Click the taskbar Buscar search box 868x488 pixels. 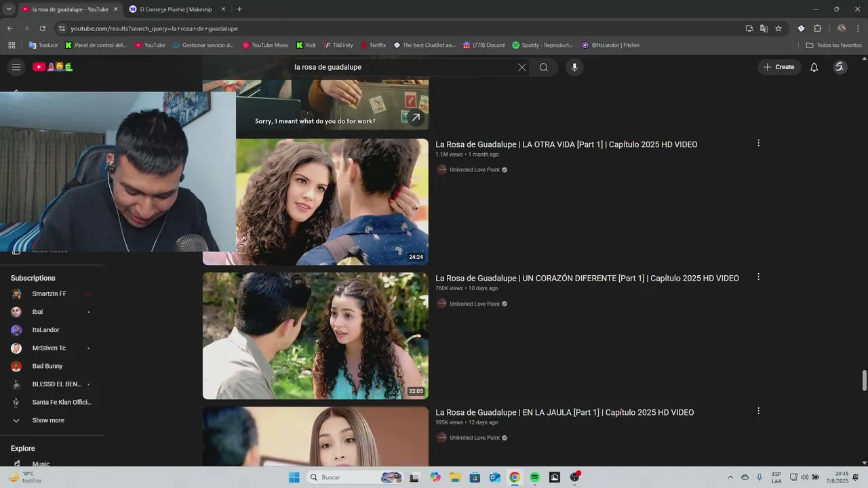pos(355,477)
